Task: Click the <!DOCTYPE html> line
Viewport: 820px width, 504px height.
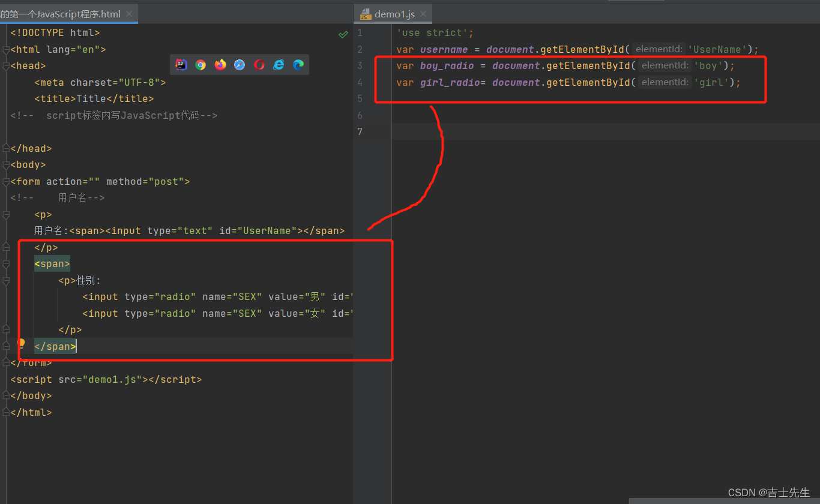Action: click(55, 33)
